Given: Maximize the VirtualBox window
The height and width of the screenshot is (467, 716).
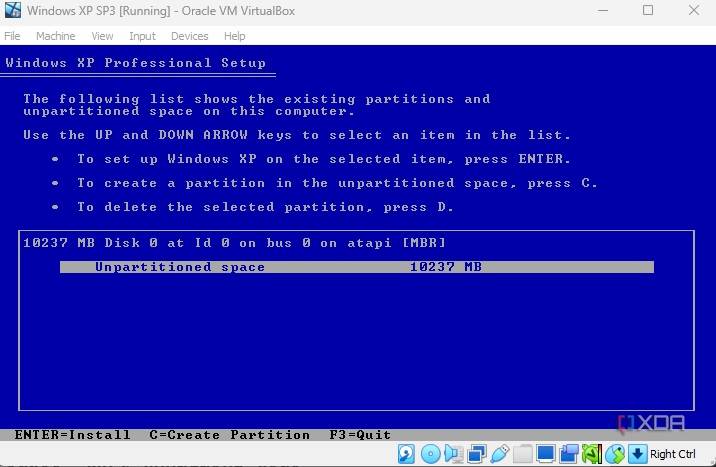Looking at the screenshot, I should click(x=648, y=10).
